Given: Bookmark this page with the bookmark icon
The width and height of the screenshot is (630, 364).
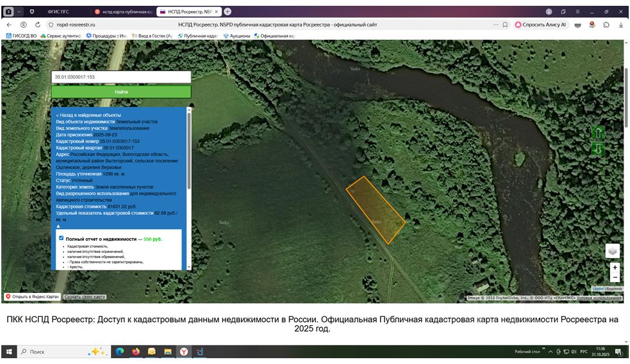Looking at the screenshot, I should (x=505, y=25).
